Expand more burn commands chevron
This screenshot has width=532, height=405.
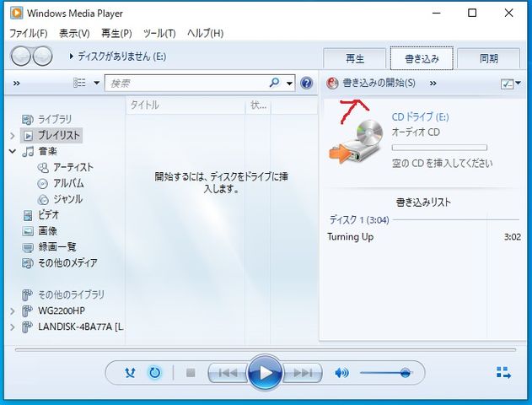pyautogui.click(x=433, y=84)
